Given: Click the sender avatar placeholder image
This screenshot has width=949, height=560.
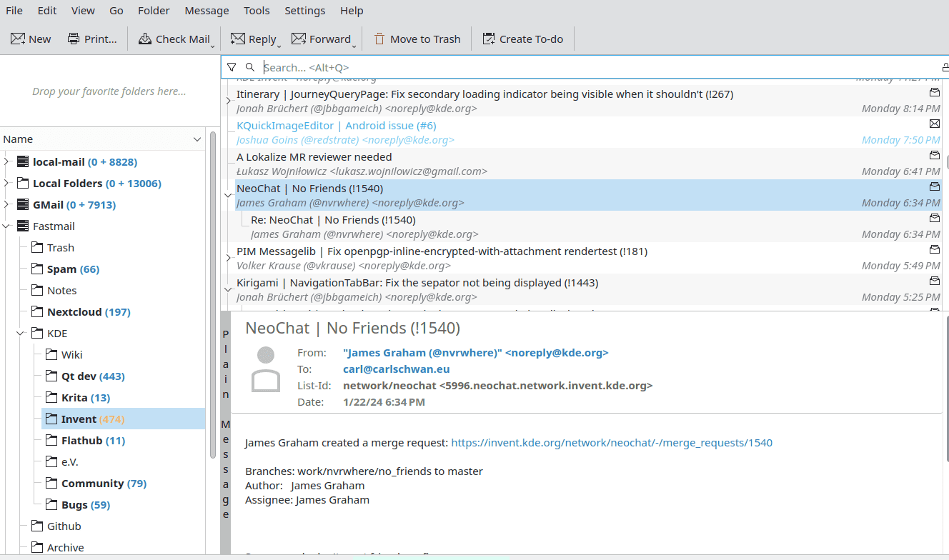Looking at the screenshot, I should point(266,369).
